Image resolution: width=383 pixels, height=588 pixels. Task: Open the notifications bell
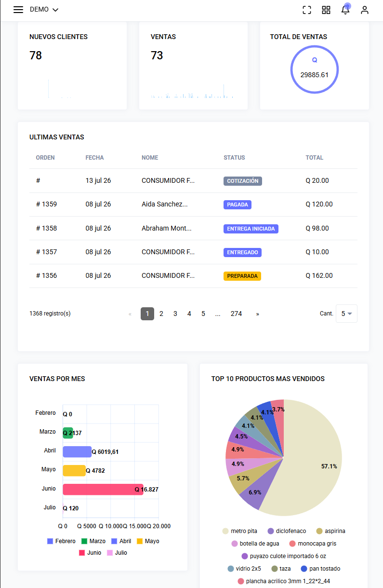coord(345,10)
